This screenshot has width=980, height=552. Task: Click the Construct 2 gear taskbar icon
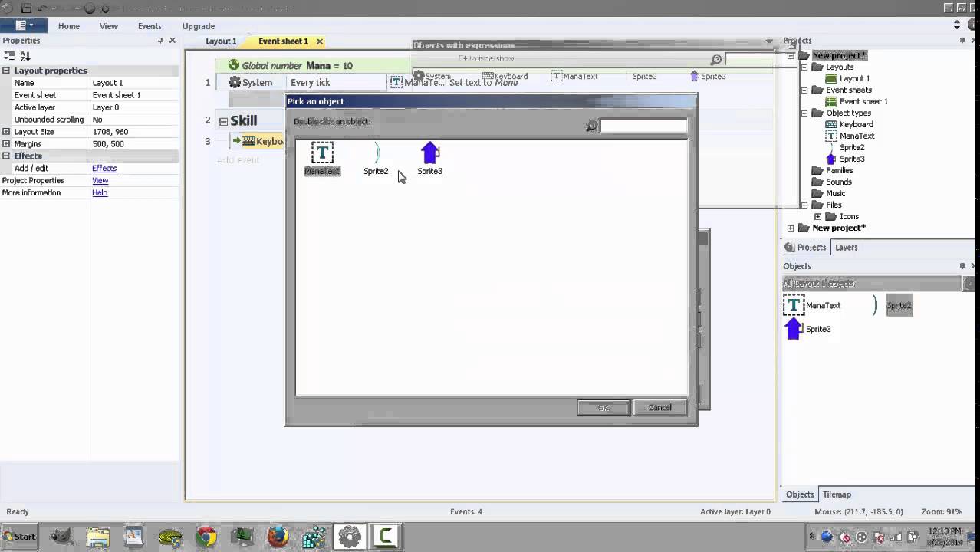point(349,537)
